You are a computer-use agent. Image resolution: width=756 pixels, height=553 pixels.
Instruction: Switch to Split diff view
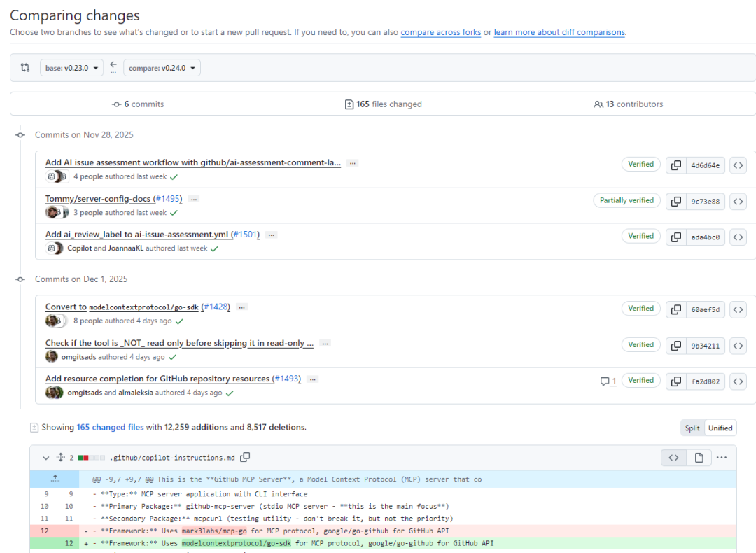pos(692,427)
